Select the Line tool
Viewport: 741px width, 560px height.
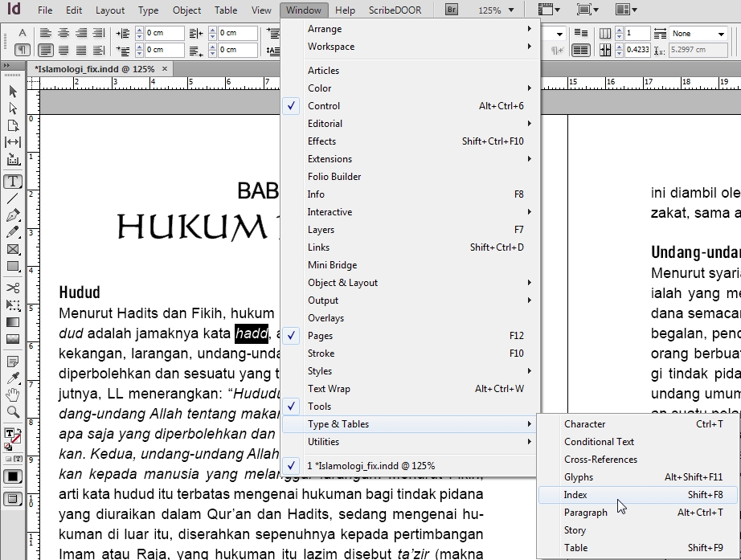click(13, 198)
